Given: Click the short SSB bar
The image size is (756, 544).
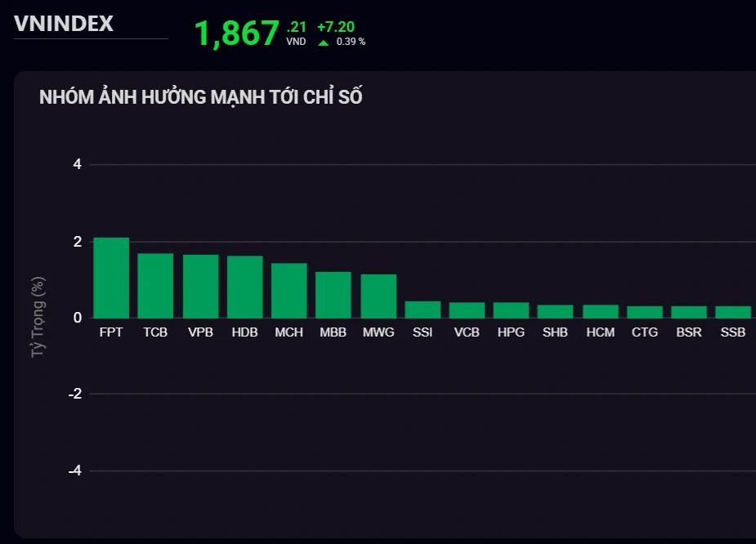Looking at the screenshot, I should click(x=733, y=312).
